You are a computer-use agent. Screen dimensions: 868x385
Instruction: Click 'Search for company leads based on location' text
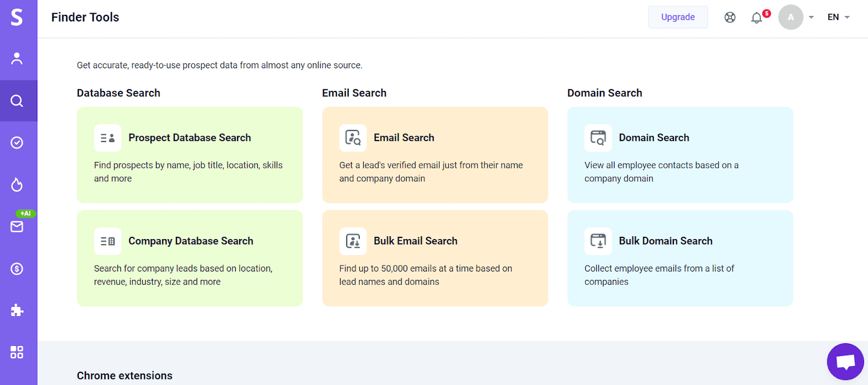pyautogui.click(x=184, y=275)
